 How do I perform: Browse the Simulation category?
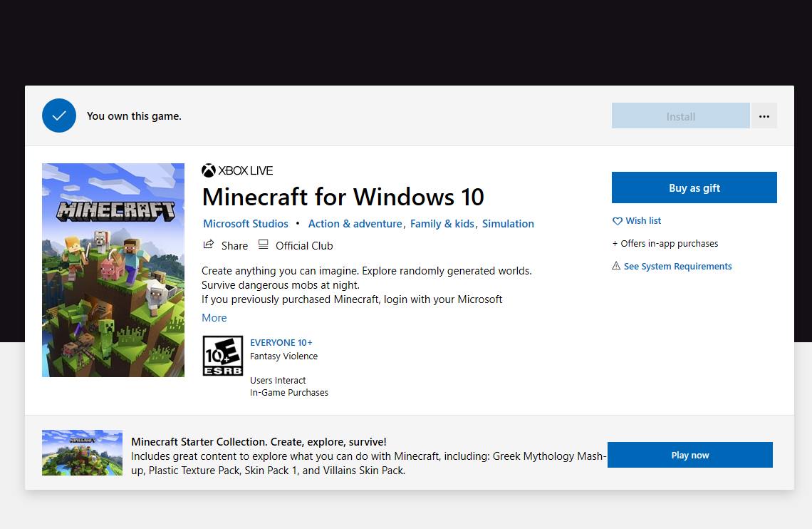508,224
